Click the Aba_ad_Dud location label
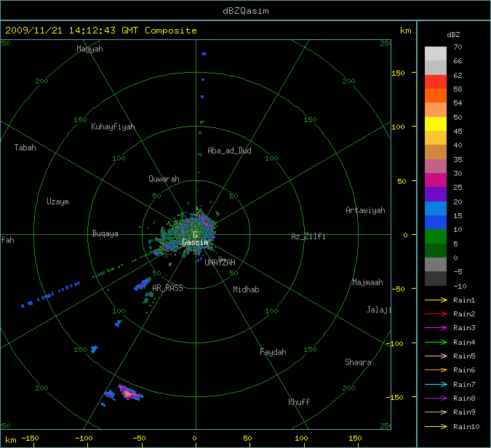This screenshot has width=491, height=448. pyautogui.click(x=229, y=151)
